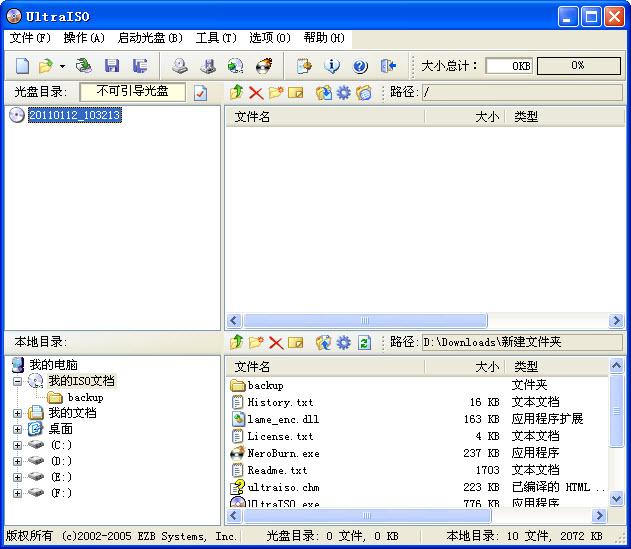Image resolution: width=631 pixels, height=549 pixels.
Task: Click the 不可引导光盘 boot status field
Action: (133, 92)
